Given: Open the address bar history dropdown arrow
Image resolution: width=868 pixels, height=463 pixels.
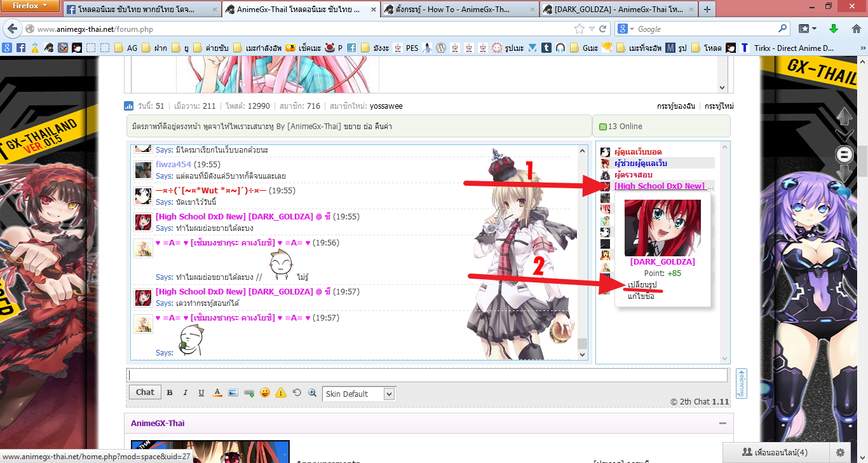Looking at the screenshot, I should [x=592, y=29].
